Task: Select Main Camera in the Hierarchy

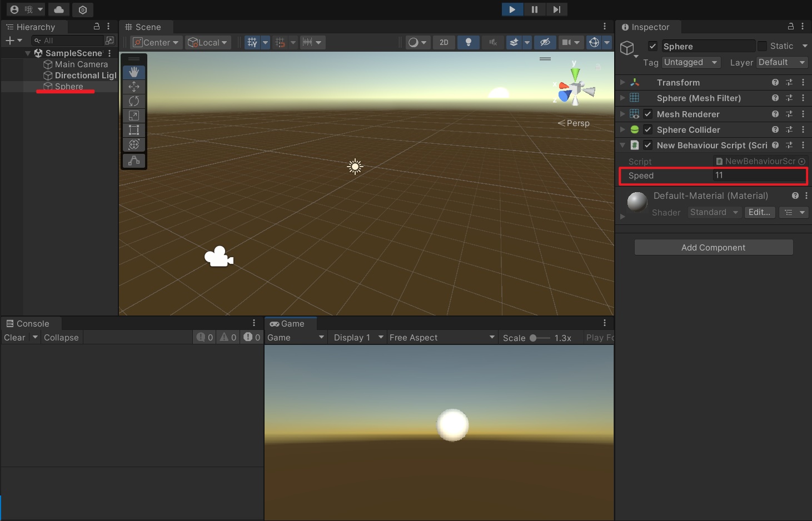Action: click(x=81, y=64)
